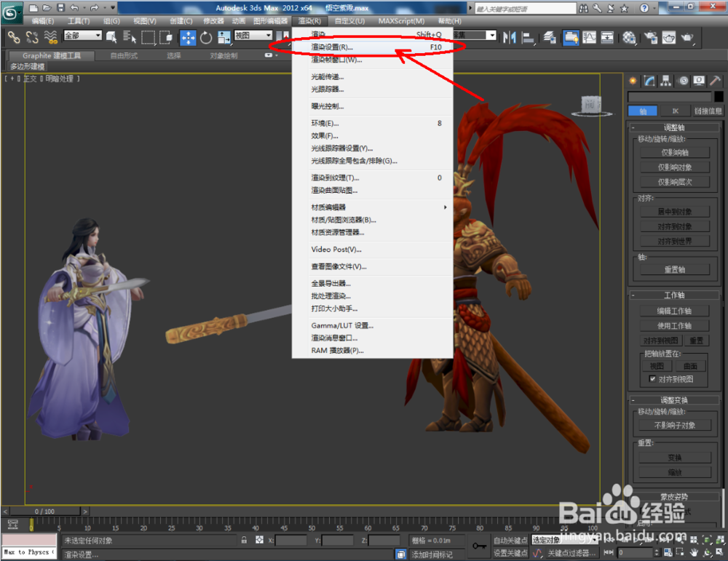Viewport: 728px width, 561px height.
Task: Collapse the 工作轴 rollout
Action: (x=673, y=295)
